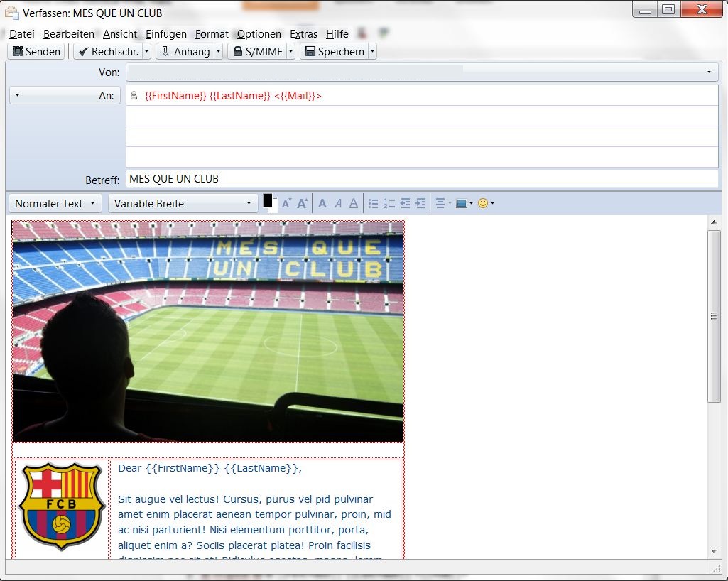
Task: Increase indent of text
Action: coord(420,203)
